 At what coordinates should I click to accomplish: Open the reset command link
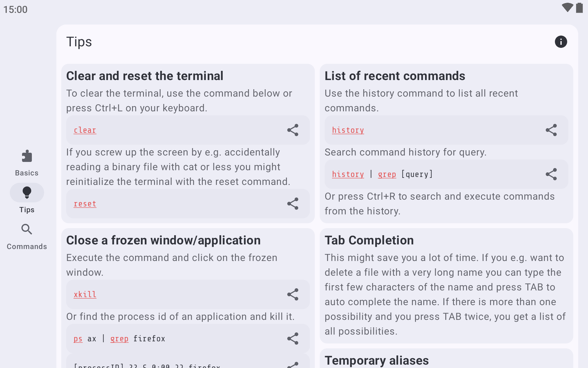point(85,204)
